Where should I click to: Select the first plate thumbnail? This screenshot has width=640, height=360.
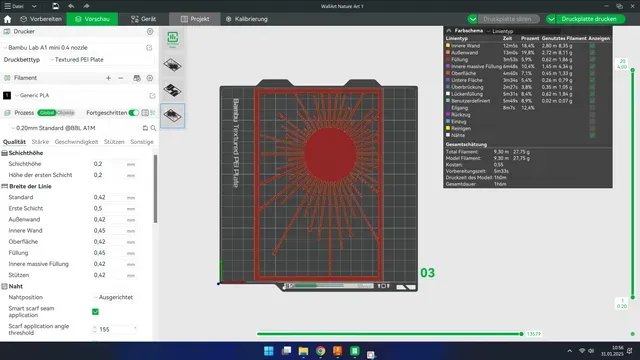pyautogui.click(x=173, y=65)
